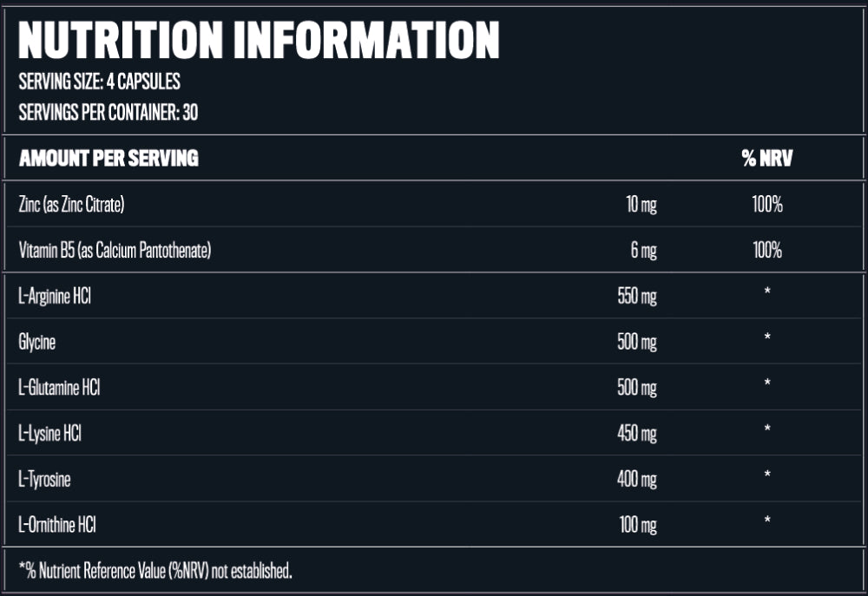The width and height of the screenshot is (868, 596).
Task: Click the % NRV column header
Action: tap(767, 159)
